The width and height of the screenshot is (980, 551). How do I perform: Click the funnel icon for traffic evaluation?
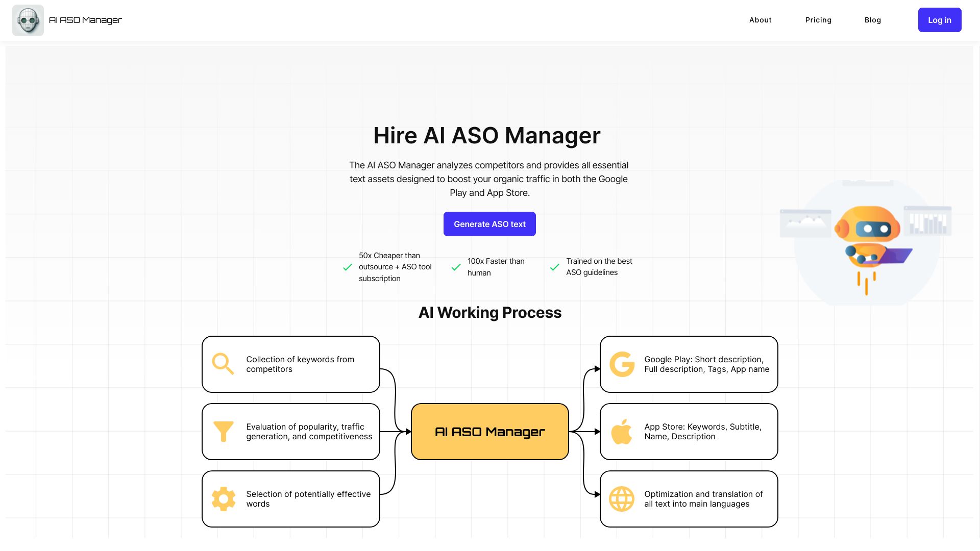point(223,431)
